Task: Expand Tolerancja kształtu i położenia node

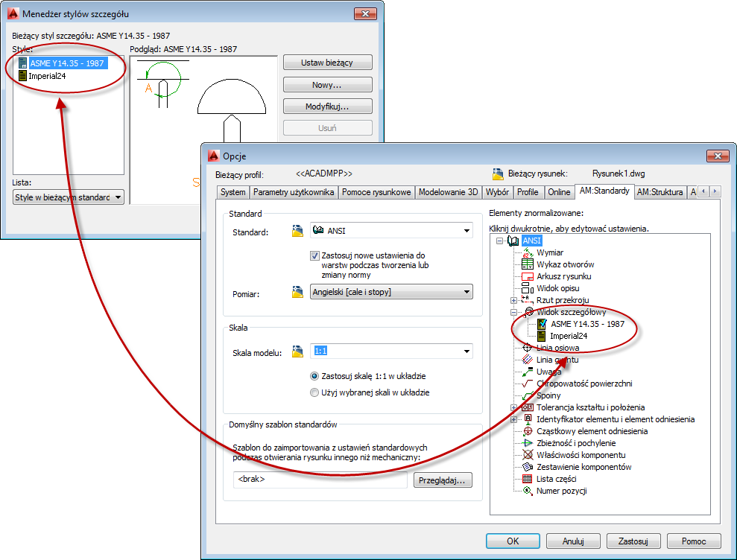Action: (x=513, y=408)
